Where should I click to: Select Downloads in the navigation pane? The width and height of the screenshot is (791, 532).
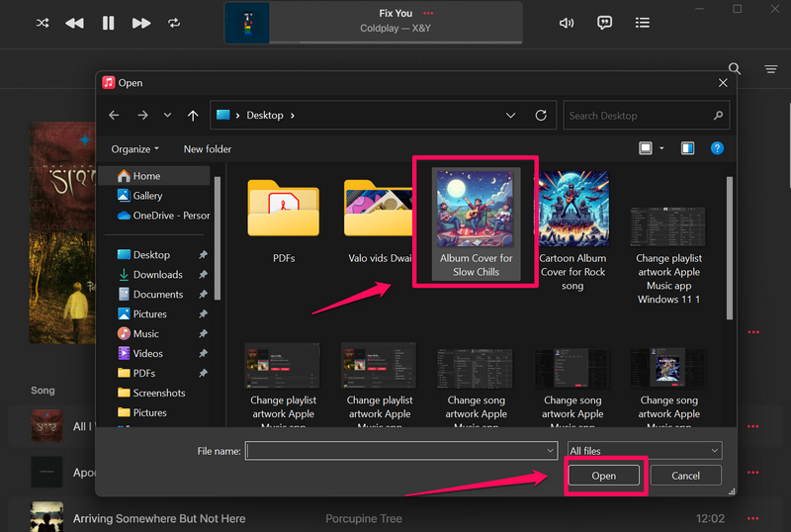tap(158, 275)
